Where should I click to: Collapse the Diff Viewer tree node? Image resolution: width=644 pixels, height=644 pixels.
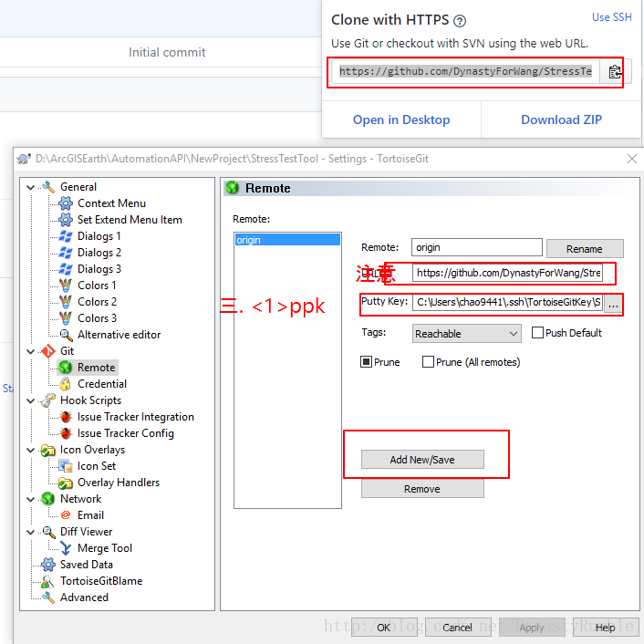pos(30,533)
